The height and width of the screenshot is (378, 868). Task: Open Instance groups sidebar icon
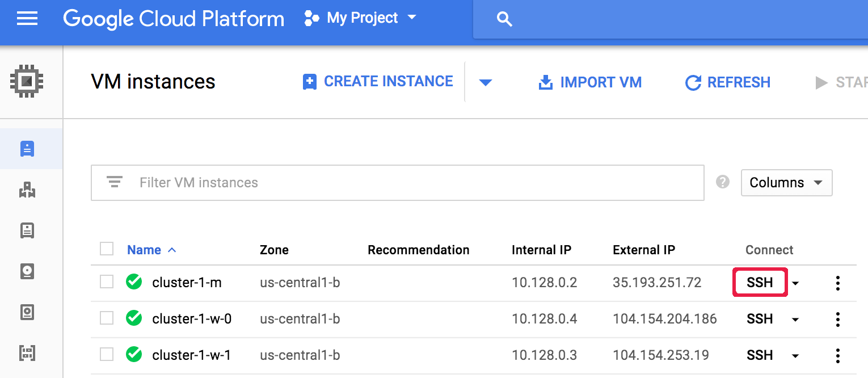click(27, 190)
